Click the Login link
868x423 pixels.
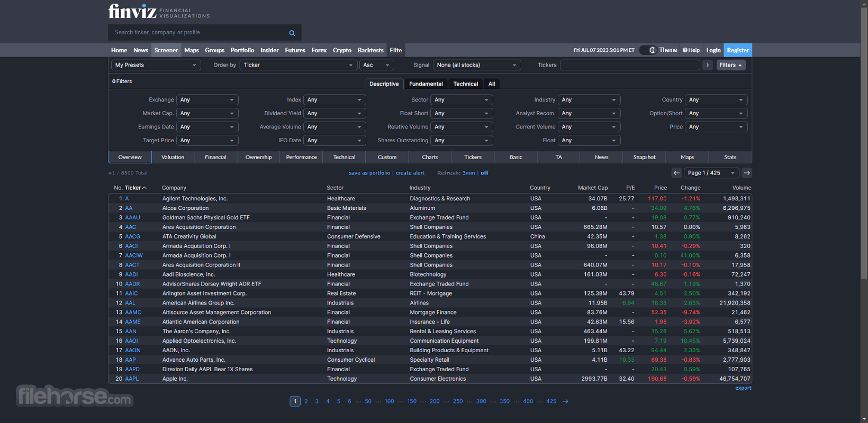713,50
